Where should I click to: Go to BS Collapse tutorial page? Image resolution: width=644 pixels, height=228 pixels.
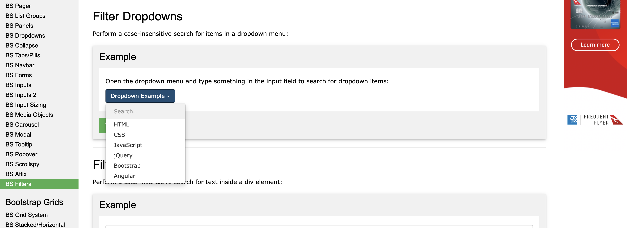(22, 45)
